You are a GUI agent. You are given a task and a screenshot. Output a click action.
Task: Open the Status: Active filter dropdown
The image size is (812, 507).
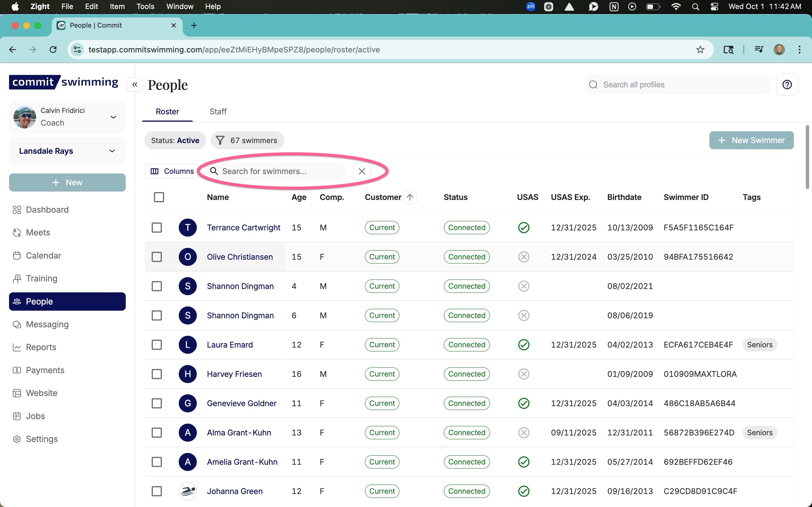pos(175,140)
